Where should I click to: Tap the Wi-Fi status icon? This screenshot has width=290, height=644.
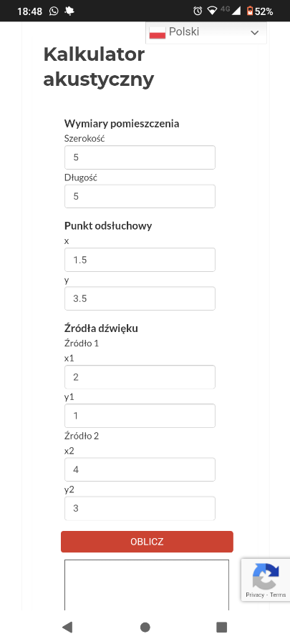pyautogui.click(x=212, y=11)
